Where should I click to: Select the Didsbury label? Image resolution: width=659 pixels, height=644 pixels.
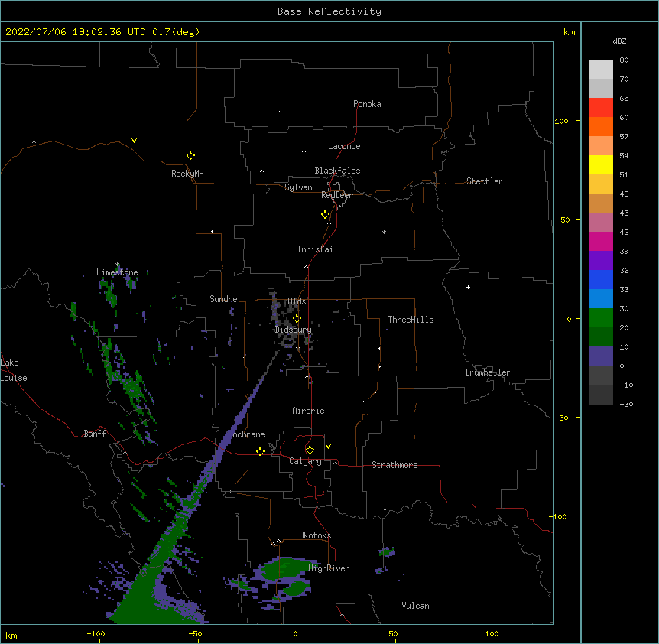pyautogui.click(x=293, y=330)
